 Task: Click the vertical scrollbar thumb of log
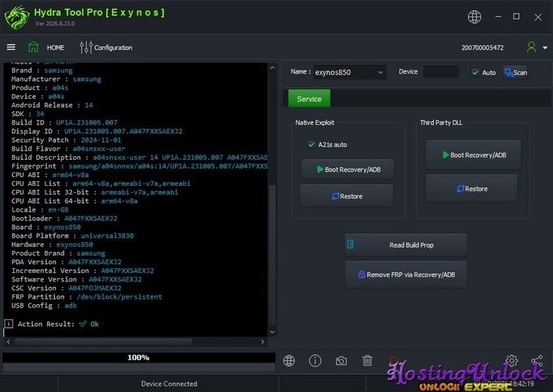pos(272,255)
